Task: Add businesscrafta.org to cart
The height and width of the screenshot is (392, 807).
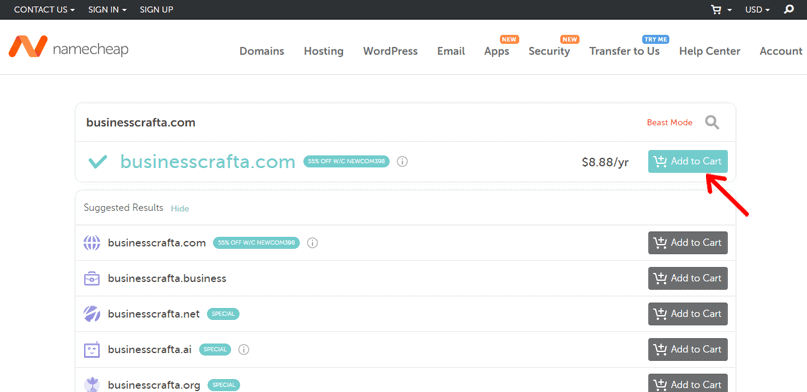Action: 688,383
